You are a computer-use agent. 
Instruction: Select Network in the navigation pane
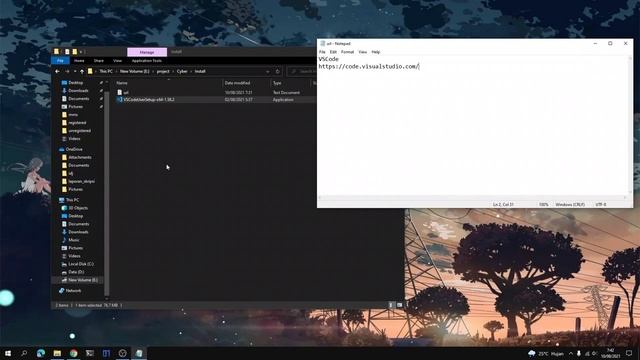tap(73, 291)
